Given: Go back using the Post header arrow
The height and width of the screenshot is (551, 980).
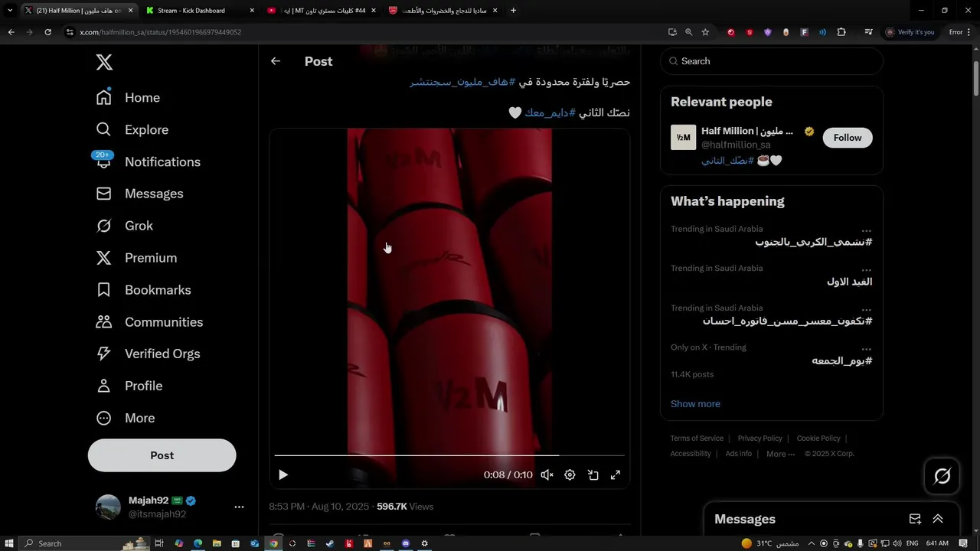Looking at the screenshot, I should click(x=276, y=61).
